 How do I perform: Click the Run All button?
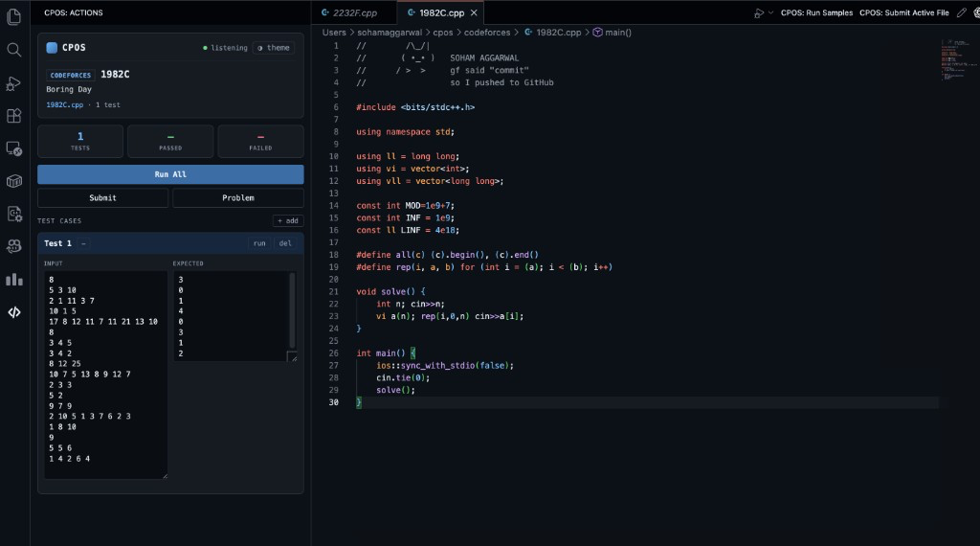(x=170, y=174)
